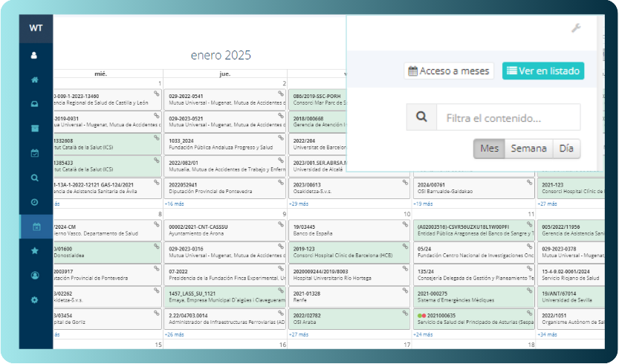Open the user profile sidebar icon
Image resolution: width=619 pixels, height=364 pixels.
pyautogui.click(x=35, y=55)
